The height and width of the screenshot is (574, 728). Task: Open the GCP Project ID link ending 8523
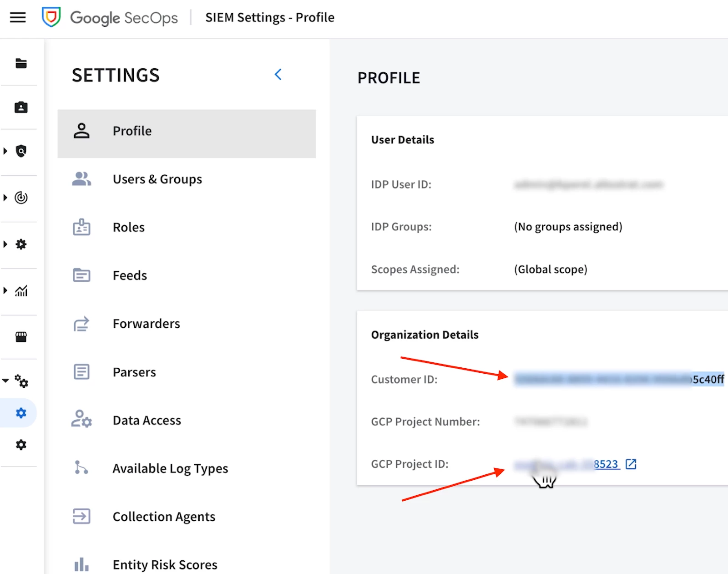coord(567,464)
